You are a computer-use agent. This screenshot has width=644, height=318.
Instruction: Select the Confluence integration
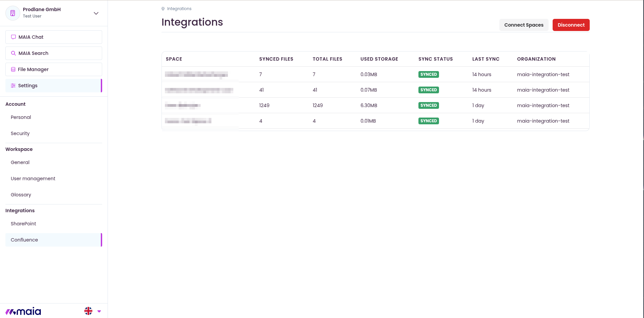click(54, 240)
